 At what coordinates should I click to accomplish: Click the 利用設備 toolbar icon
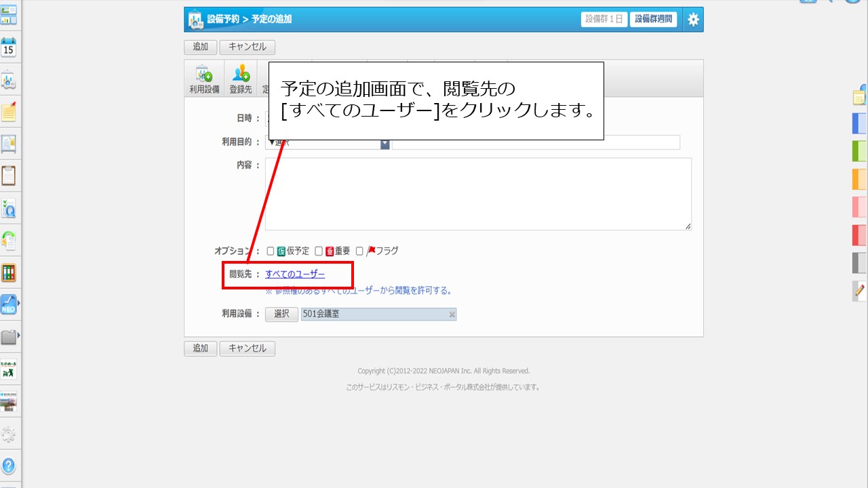point(204,79)
